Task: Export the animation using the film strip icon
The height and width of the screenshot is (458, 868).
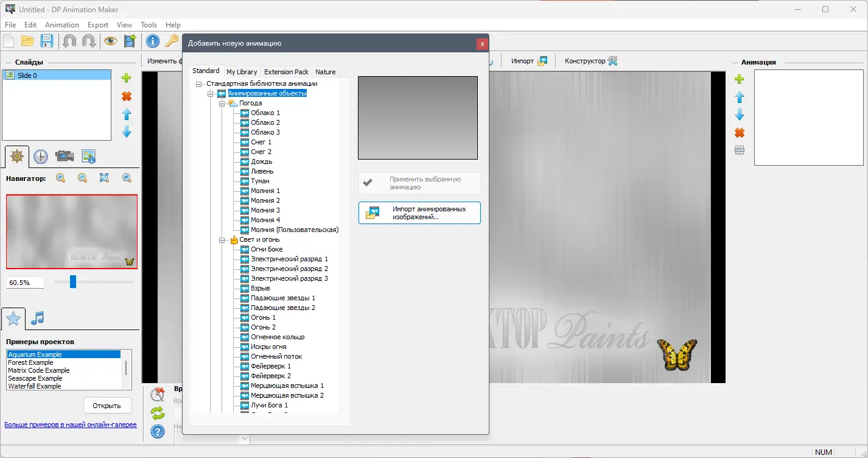Action: click(x=130, y=41)
